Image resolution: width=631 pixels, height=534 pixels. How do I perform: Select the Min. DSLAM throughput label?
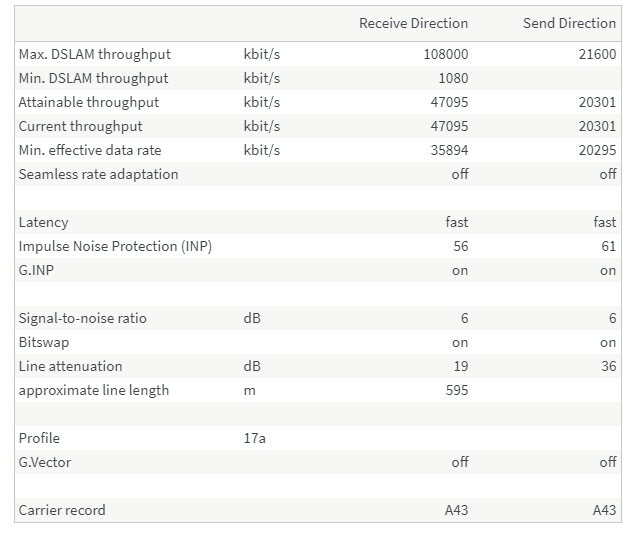(x=93, y=78)
